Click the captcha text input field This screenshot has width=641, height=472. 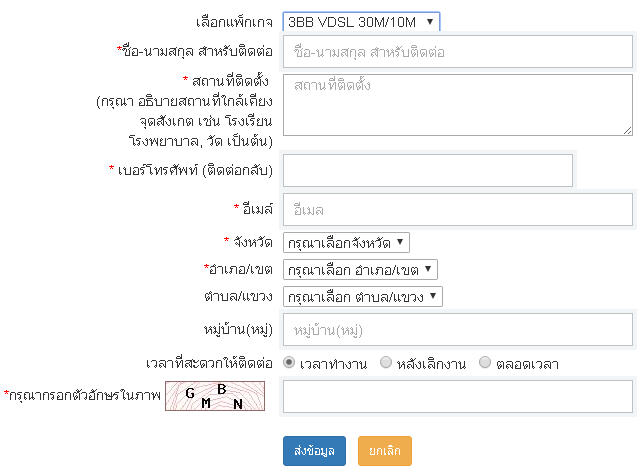tap(458, 396)
